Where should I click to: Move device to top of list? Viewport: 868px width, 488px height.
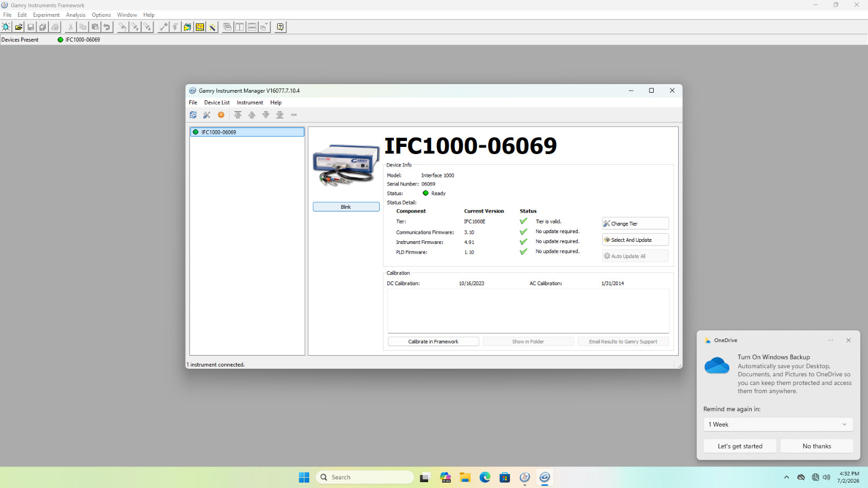[x=238, y=115]
